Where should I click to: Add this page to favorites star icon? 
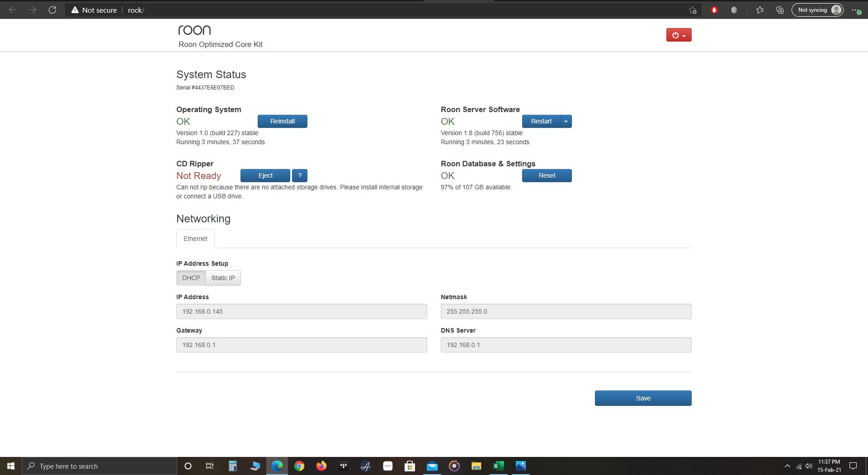[693, 10]
